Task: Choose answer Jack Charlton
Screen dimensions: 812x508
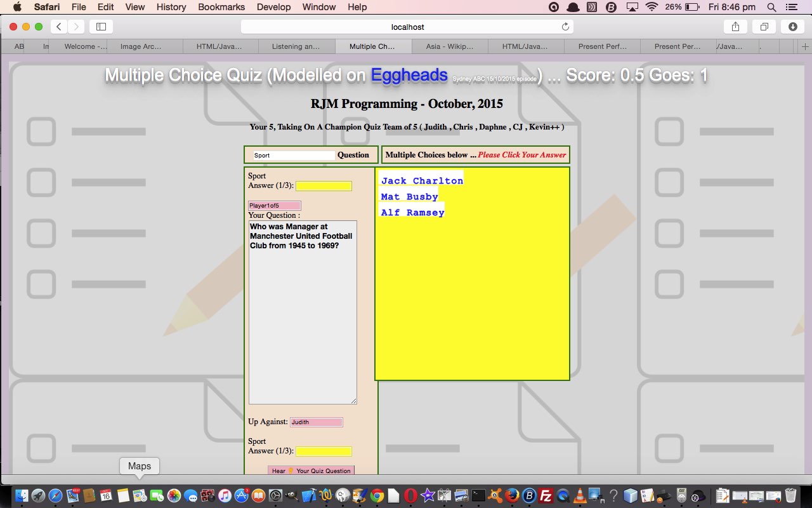Action: click(422, 181)
